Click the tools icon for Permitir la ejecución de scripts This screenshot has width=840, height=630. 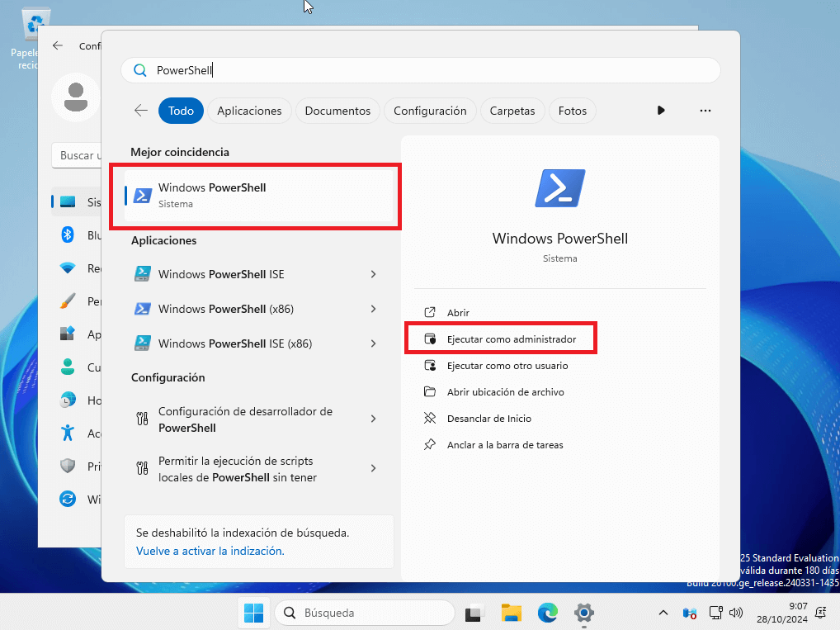142,468
